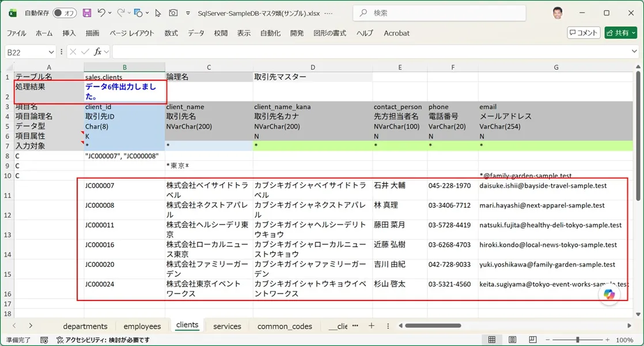Click the vertical scrollbar thumb

click(x=638, y=136)
